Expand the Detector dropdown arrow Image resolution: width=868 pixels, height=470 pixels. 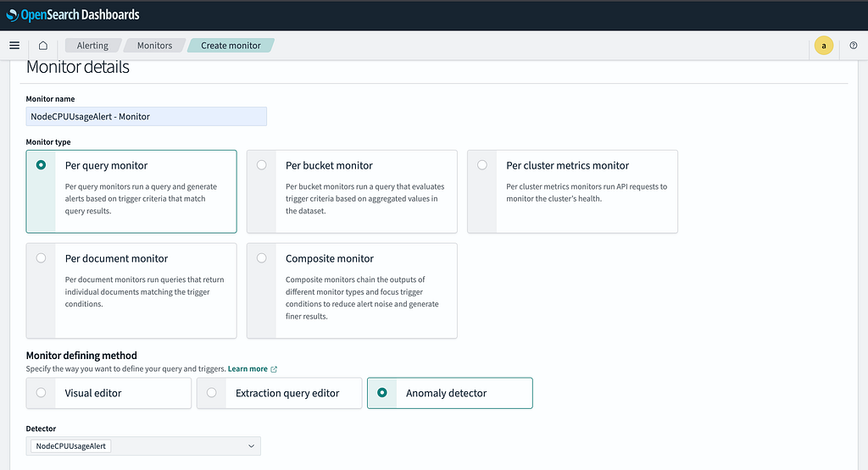[251, 446]
